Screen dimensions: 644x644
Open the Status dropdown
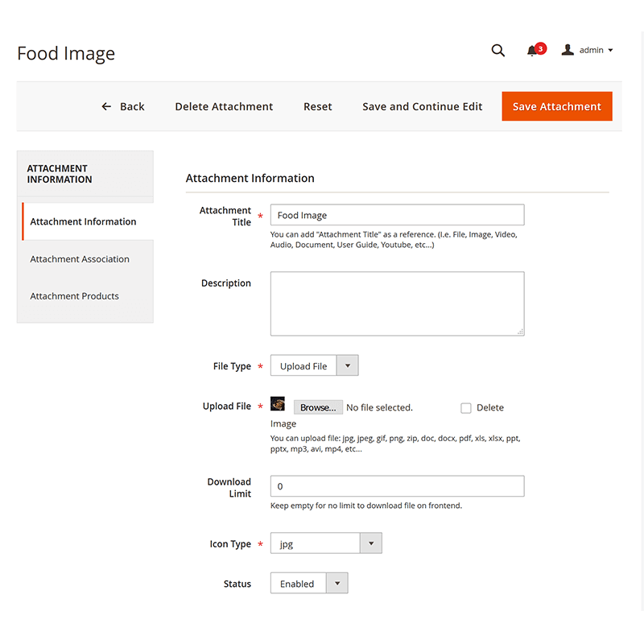click(336, 582)
